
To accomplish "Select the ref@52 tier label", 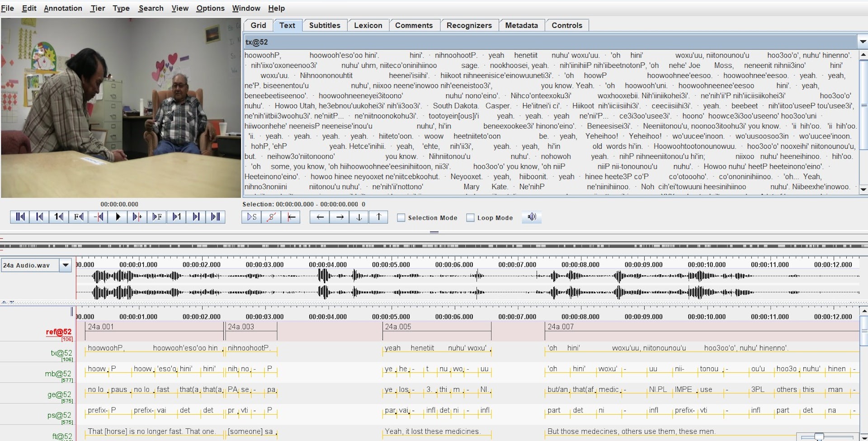I will click(58, 332).
